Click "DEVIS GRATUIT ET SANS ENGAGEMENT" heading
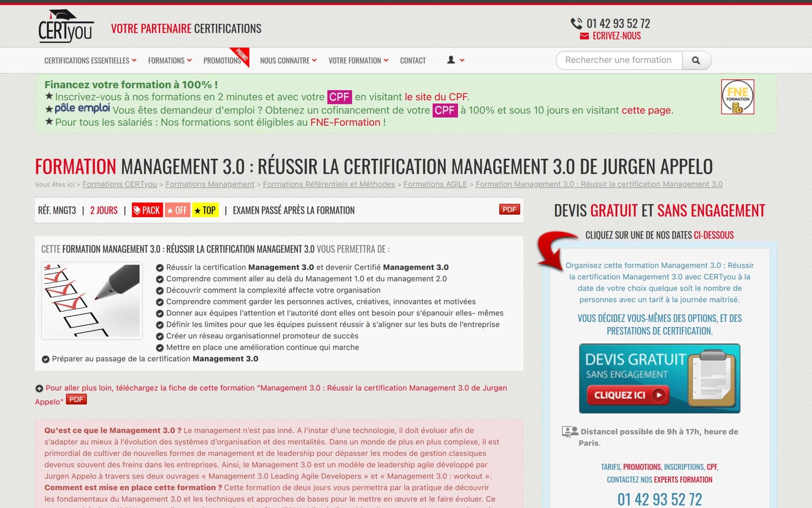Image resolution: width=812 pixels, height=508 pixels. click(x=659, y=210)
